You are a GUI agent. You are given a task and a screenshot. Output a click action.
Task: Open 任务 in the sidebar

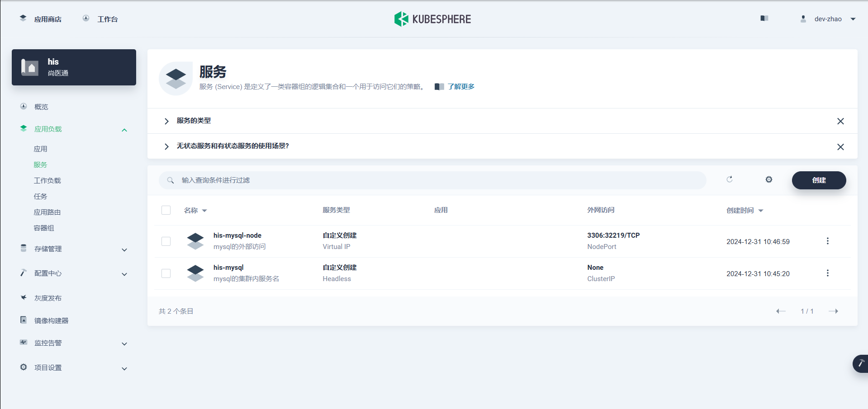click(40, 196)
